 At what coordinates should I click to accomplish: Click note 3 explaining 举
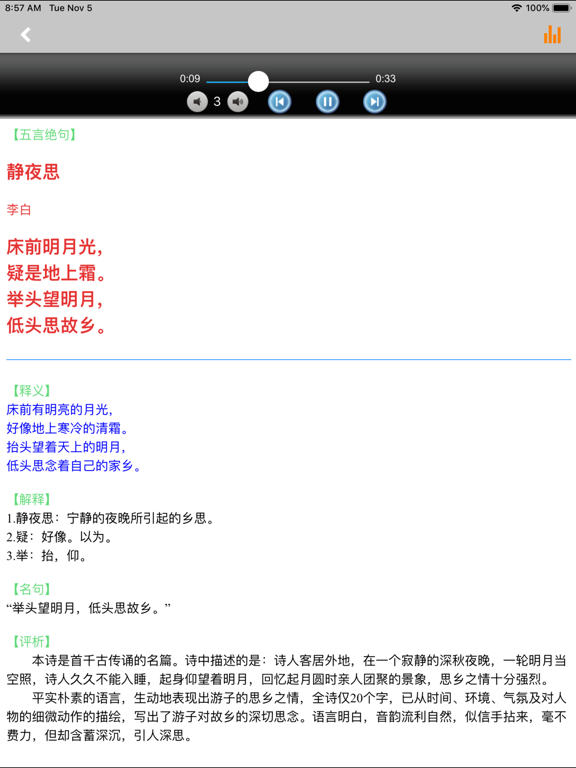(x=47, y=555)
